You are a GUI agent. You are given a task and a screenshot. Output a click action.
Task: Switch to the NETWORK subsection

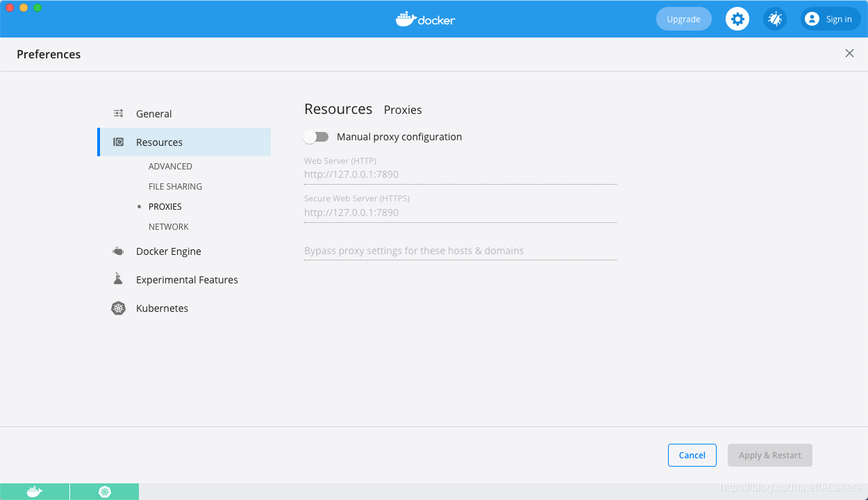(x=168, y=227)
